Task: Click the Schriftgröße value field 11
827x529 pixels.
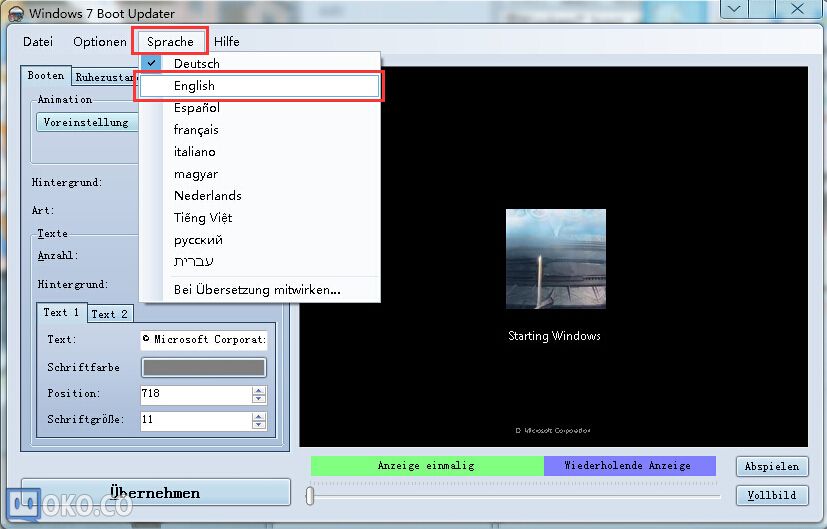Action: (x=196, y=420)
